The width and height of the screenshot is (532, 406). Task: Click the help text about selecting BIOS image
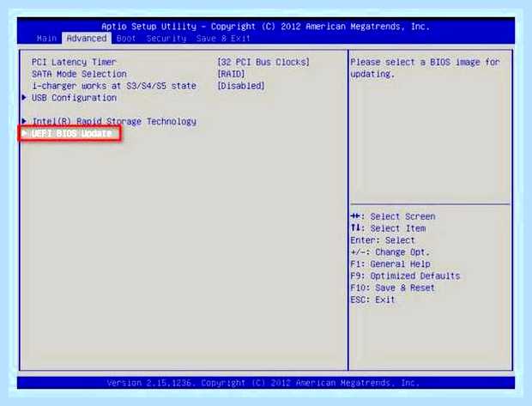click(x=425, y=68)
